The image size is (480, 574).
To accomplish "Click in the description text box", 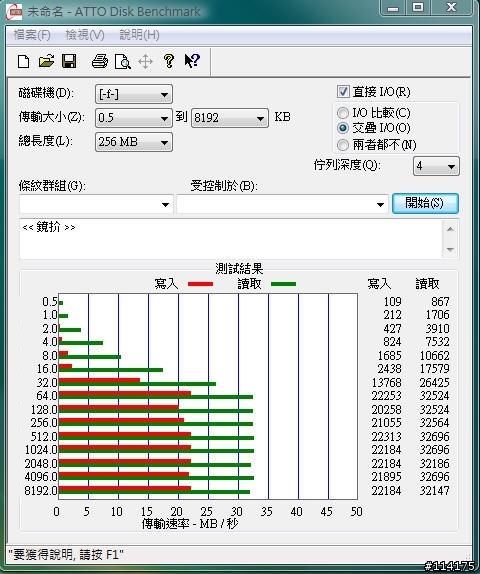I will click(231, 239).
